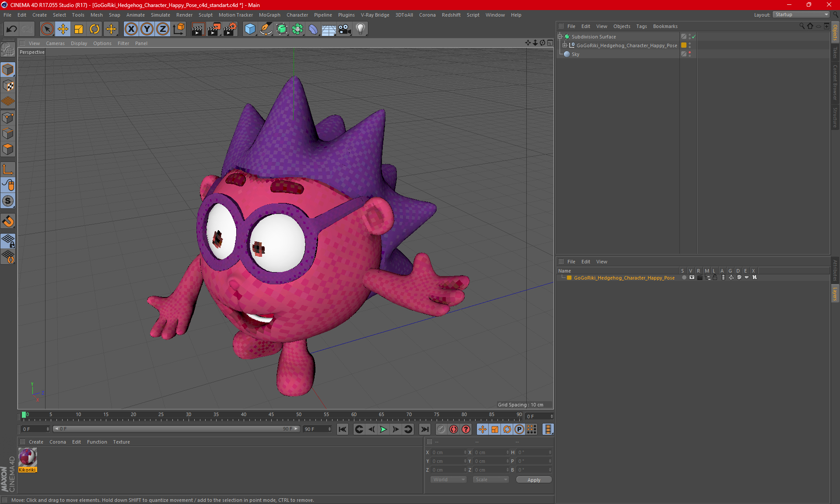The height and width of the screenshot is (504, 840).
Task: Open the Array modeling objects icon
Action: [297, 29]
